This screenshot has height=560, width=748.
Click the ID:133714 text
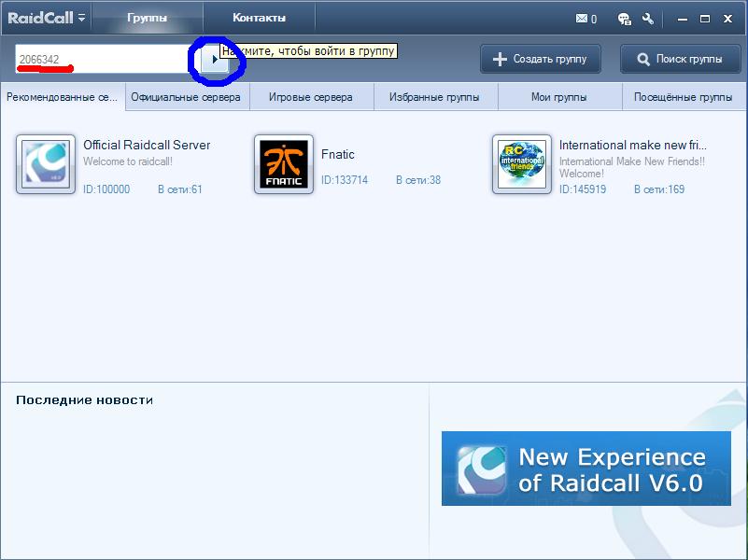(x=345, y=180)
